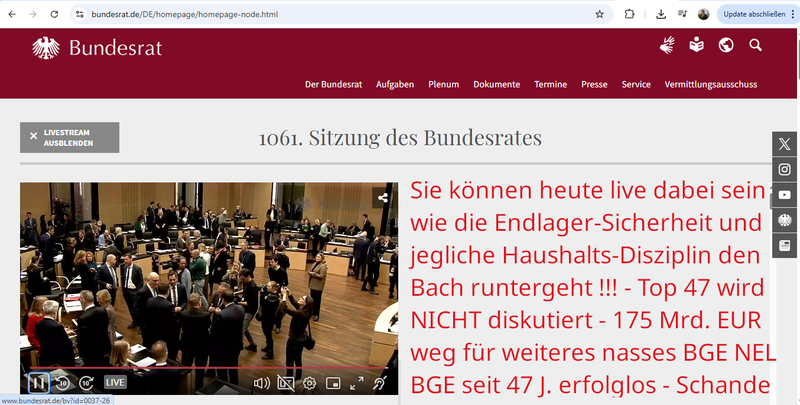Toggle subtitles on the video player
This screenshot has width=800, height=405.
click(286, 382)
